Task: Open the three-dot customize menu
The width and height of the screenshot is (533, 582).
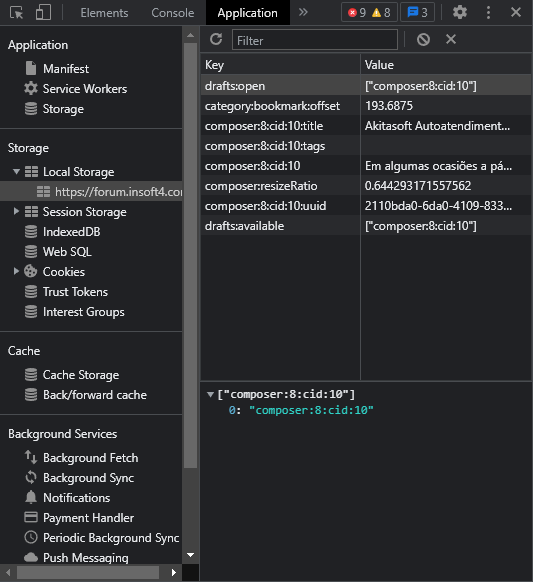Action: 488,13
